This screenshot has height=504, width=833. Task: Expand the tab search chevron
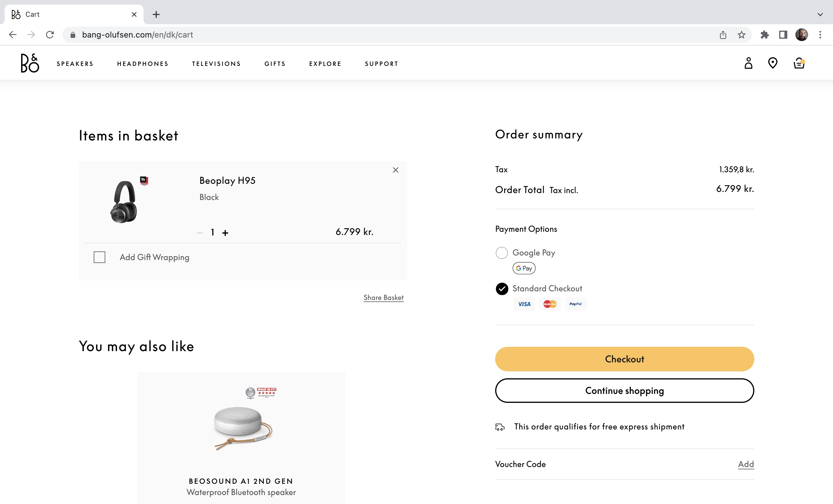click(x=820, y=14)
